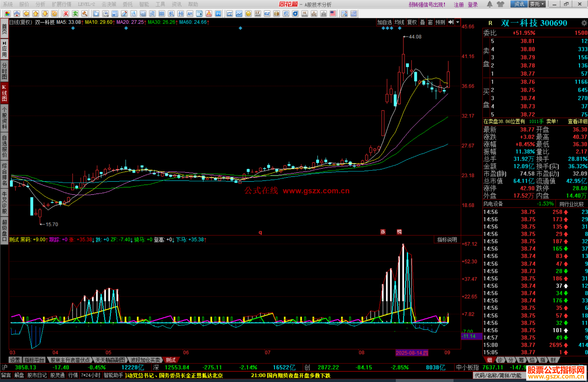Screen dimensions: 588x382
Task: Click the IPO toolbar icon
Action: tap(218, 14)
